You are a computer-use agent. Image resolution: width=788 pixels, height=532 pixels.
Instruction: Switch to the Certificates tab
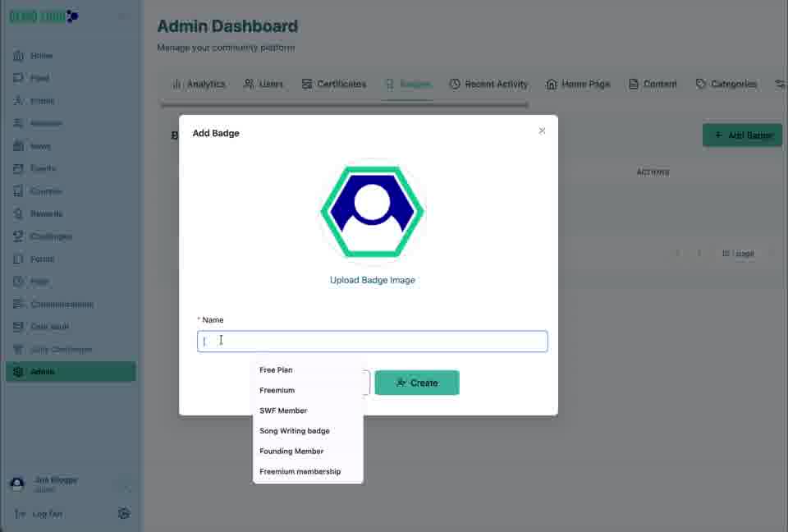tap(334, 84)
